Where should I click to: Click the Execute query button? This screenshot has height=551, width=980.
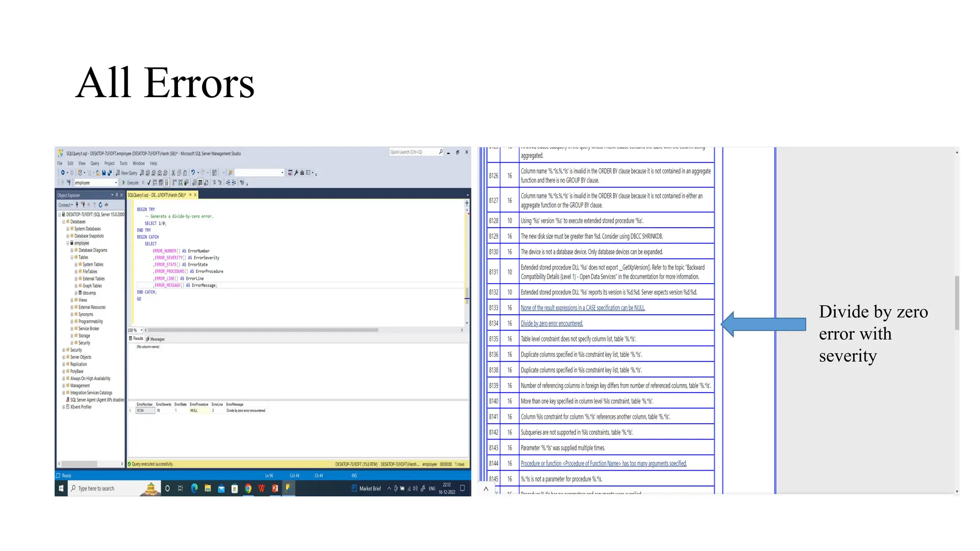pos(130,183)
